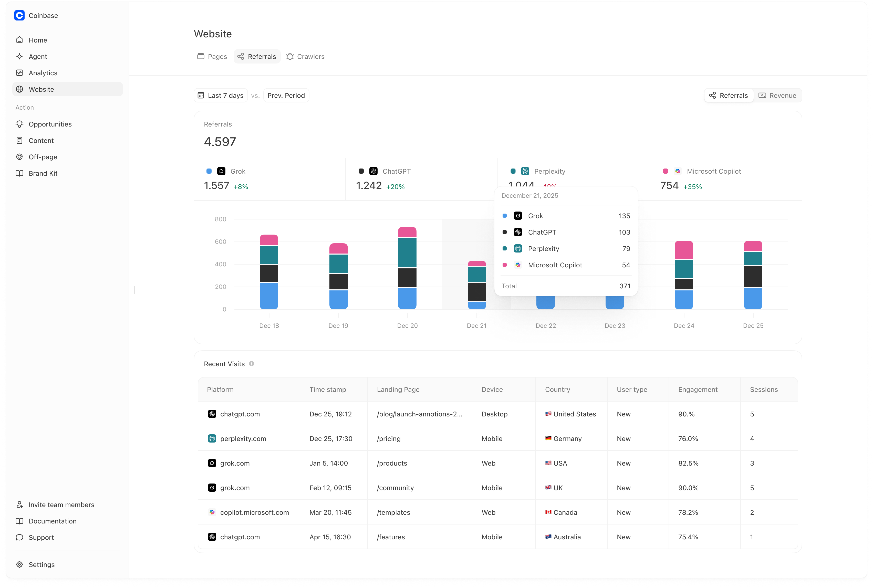Open the Opportunities lightbulb icon
873x588 pixels.
(x=19, y=124)
